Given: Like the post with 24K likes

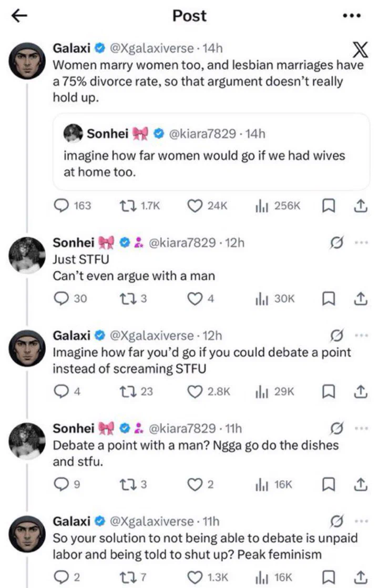Looking at the screenshot, I should 195,206.
